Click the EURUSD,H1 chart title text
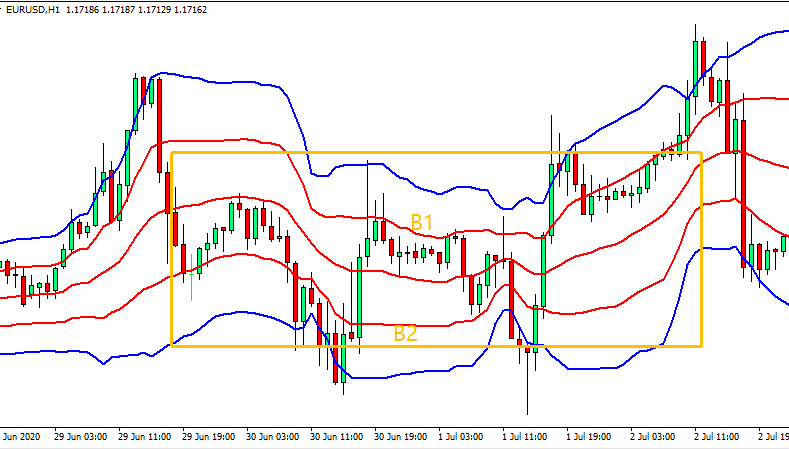 (x=33, y=10)
